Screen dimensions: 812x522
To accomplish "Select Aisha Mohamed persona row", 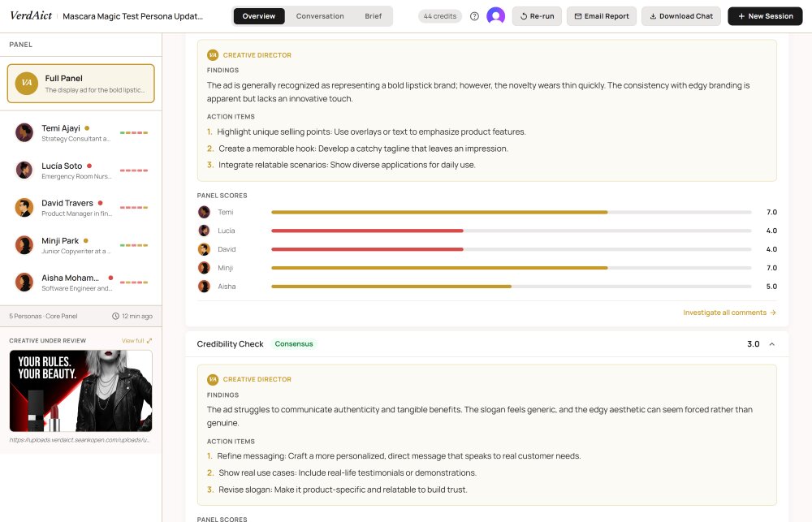I will [x=80, y=283].
